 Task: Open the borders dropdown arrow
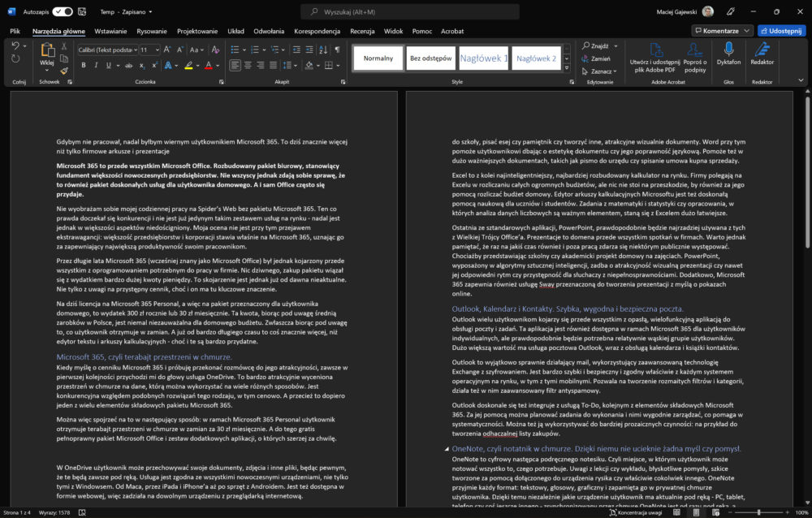338,66
